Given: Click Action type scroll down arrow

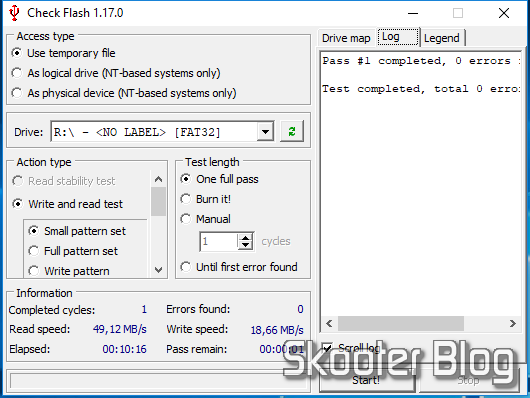Looking at the screenshot, I should tap(158, 270).
